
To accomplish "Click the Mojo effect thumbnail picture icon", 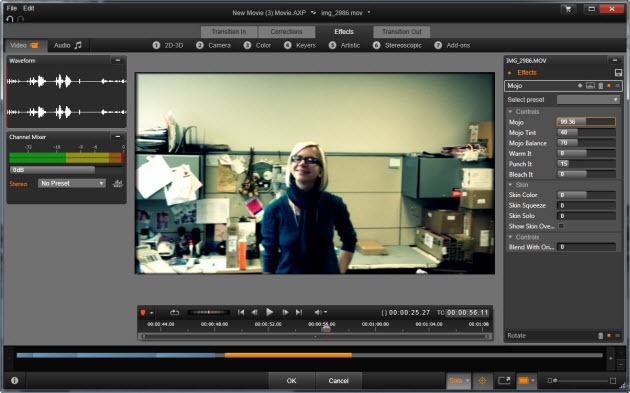I will click(x=590, y=86).
